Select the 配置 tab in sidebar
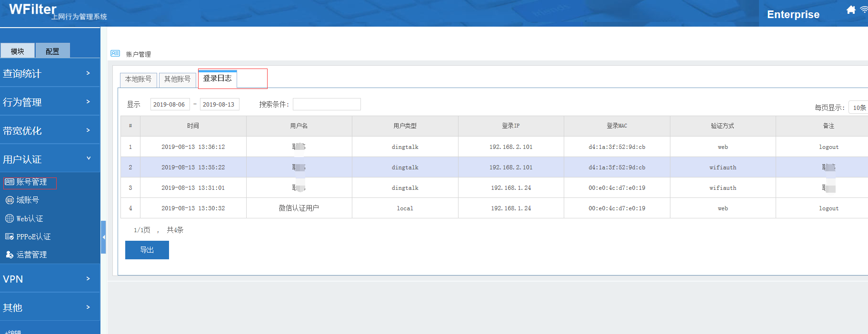 click(52, 51)
